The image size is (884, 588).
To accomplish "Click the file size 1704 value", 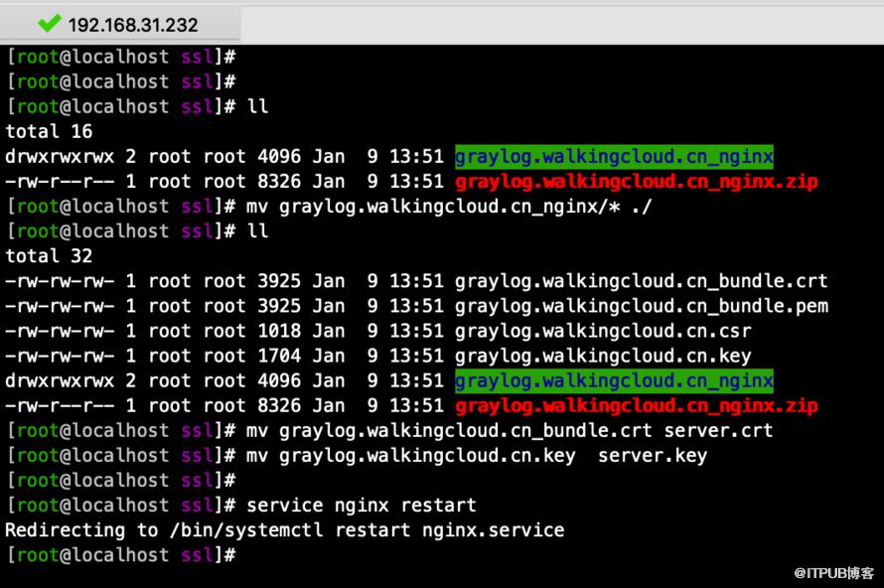I will (279, 356).
